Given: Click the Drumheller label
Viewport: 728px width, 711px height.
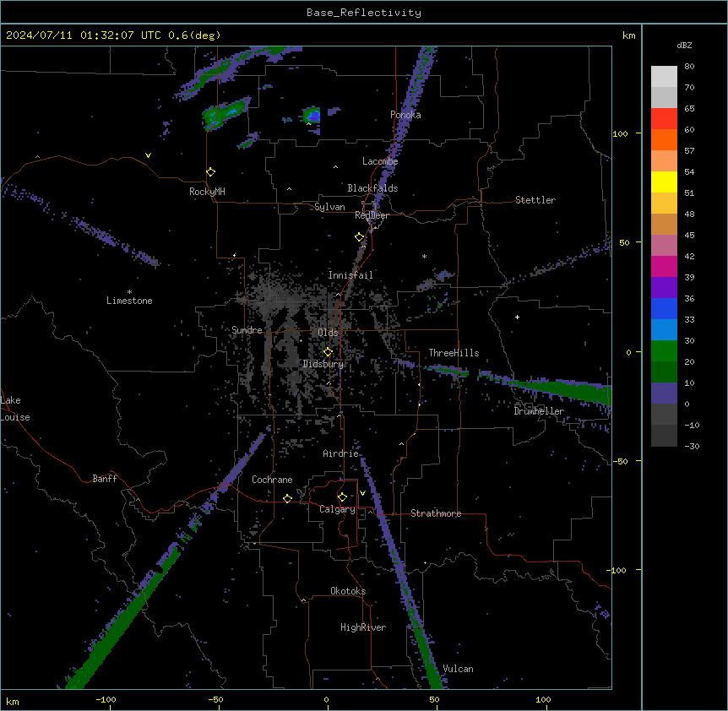Looking at the screenshot, I should [x=539, y=411].
